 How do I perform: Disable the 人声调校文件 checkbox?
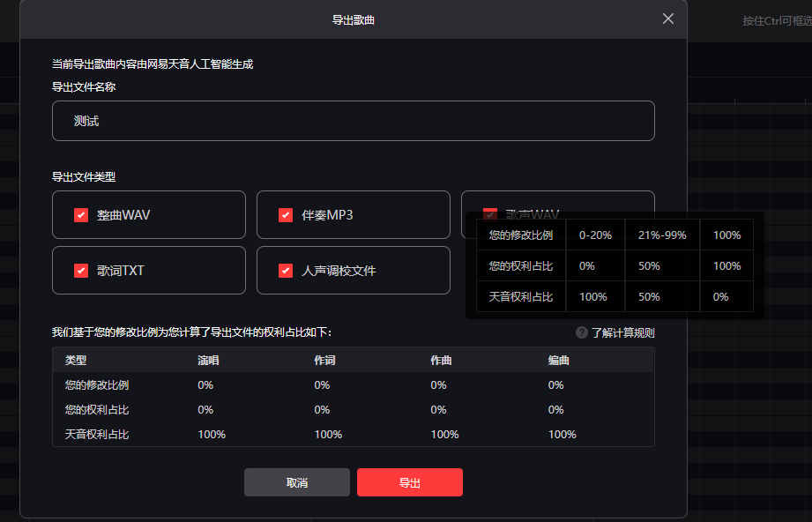tap(286, 271)
